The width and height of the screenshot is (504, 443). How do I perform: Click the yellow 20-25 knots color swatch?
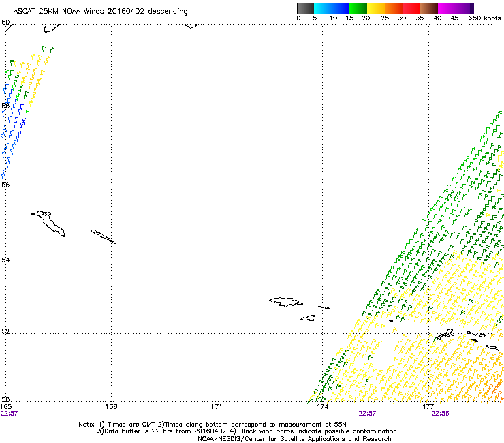coord(376,8)
